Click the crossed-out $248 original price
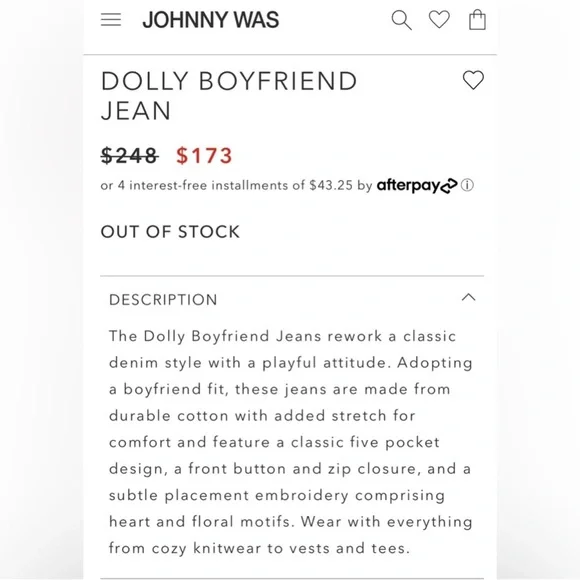The image size is (580, 580). [129, 155]
